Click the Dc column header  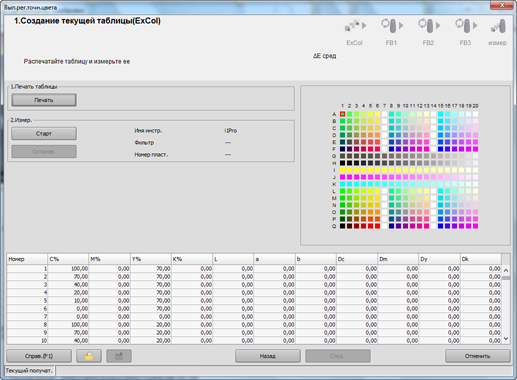tap(357, 259)
